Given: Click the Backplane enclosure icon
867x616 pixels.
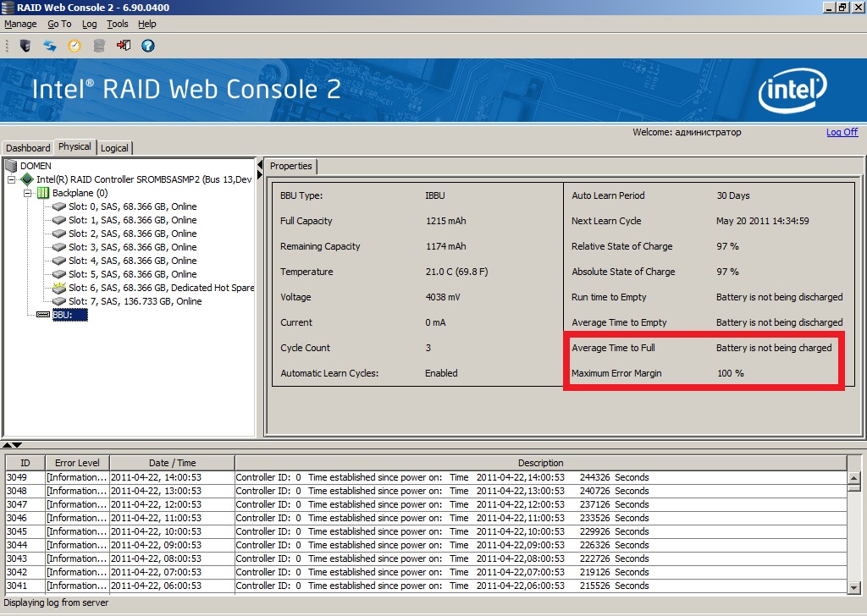Looking at the screenshot, I should pyautogui.click(x=42, y=193).
